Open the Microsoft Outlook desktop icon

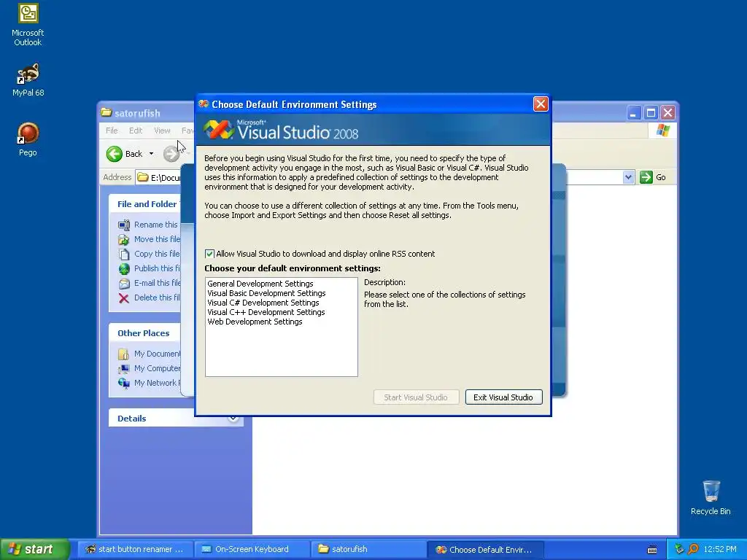[x=28, y=25]
